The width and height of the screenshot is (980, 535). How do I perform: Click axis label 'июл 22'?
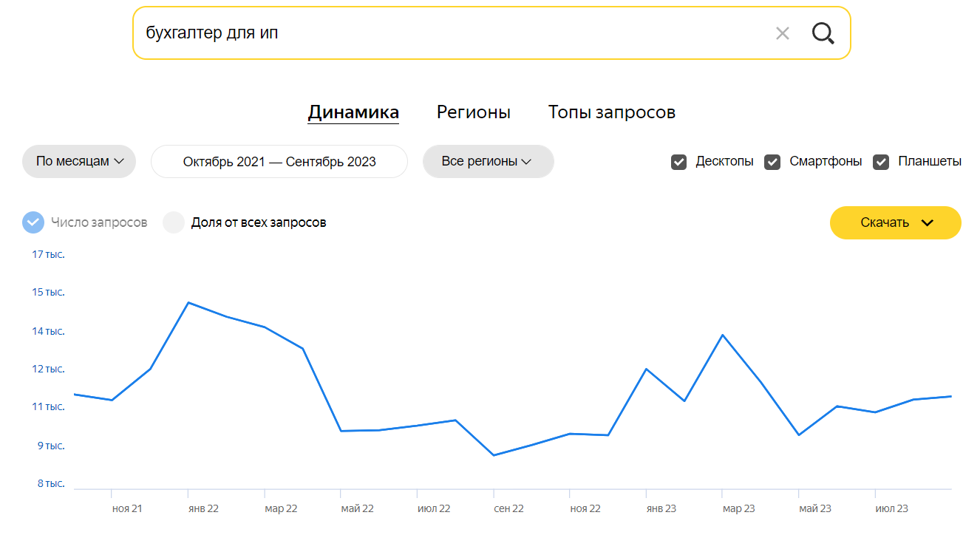click(x=434, y=508)
